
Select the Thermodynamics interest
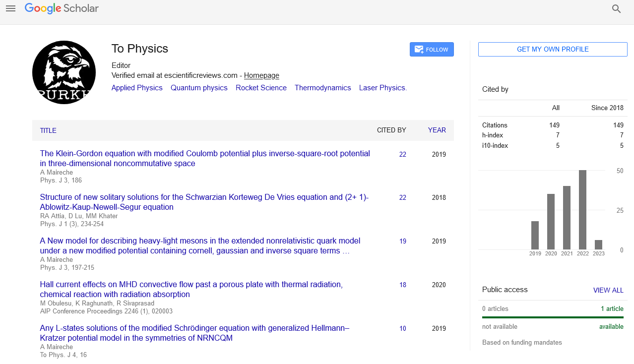pos(323,88)
